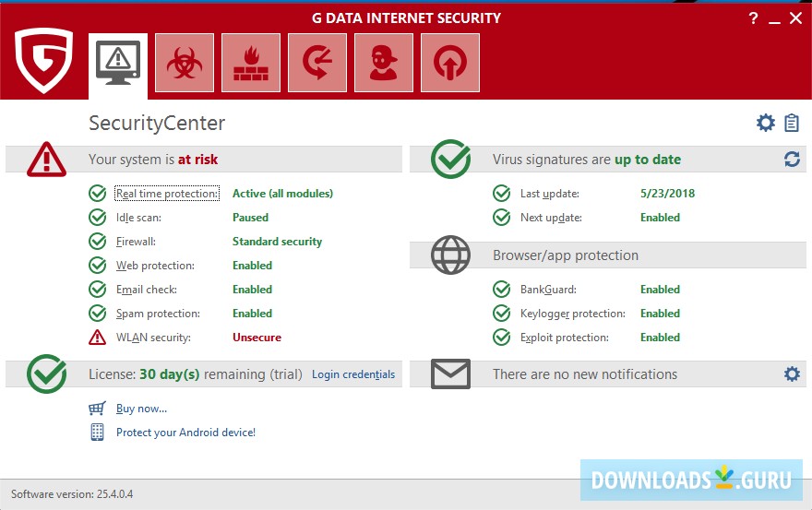Click the Android device phone icon
Screen dimensions: 812x510
coord(98,432)
